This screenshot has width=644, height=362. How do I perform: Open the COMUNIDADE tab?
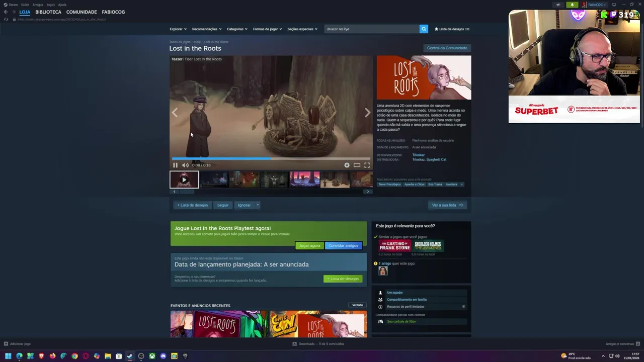pos(82,12)
